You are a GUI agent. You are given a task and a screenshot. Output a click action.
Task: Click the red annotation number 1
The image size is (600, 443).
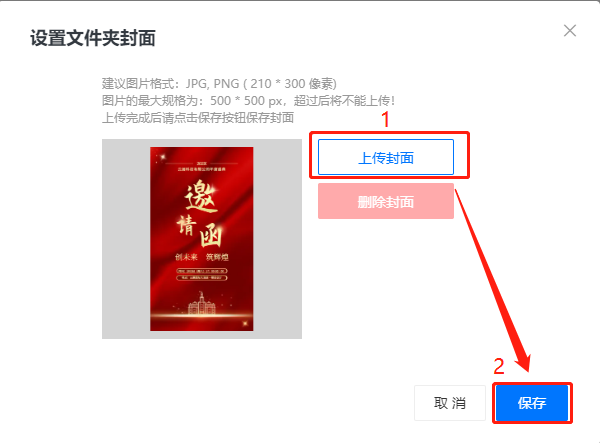(385, 119)
